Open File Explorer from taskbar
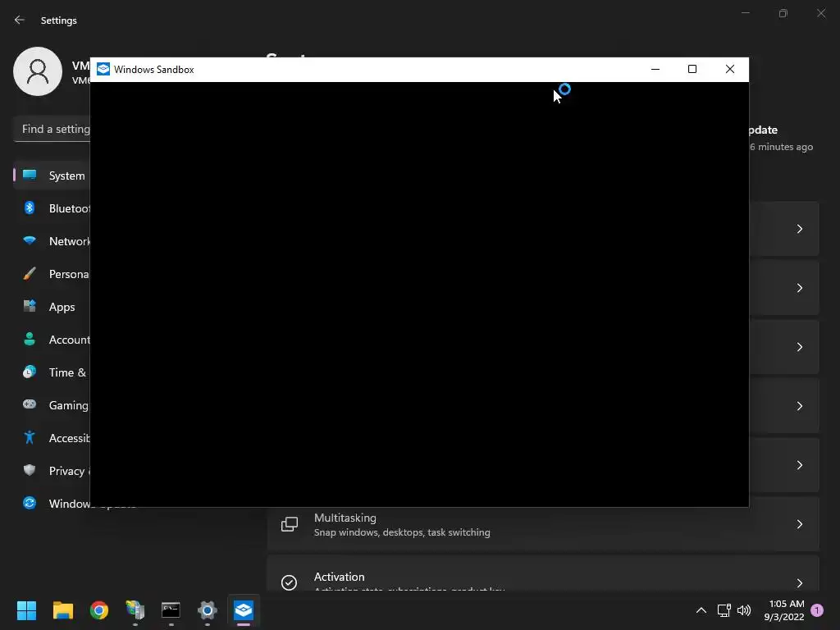This screenshot has height=630, width=840. 62,610
